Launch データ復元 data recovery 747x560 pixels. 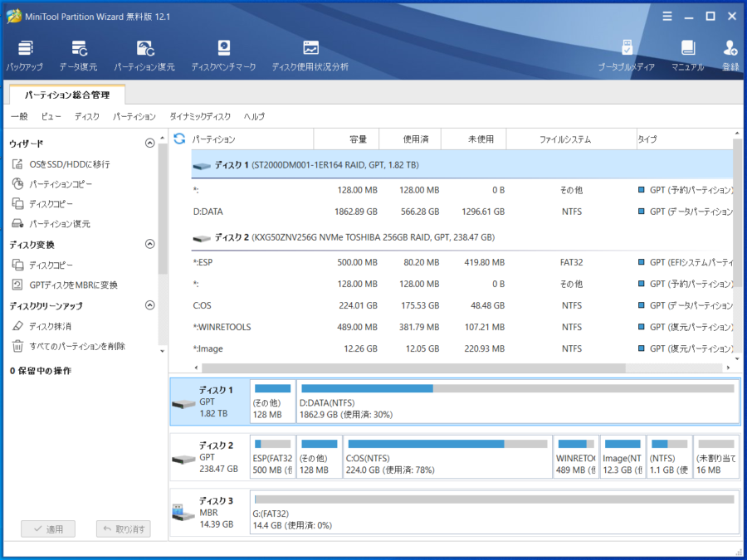[x=78, y=55]
